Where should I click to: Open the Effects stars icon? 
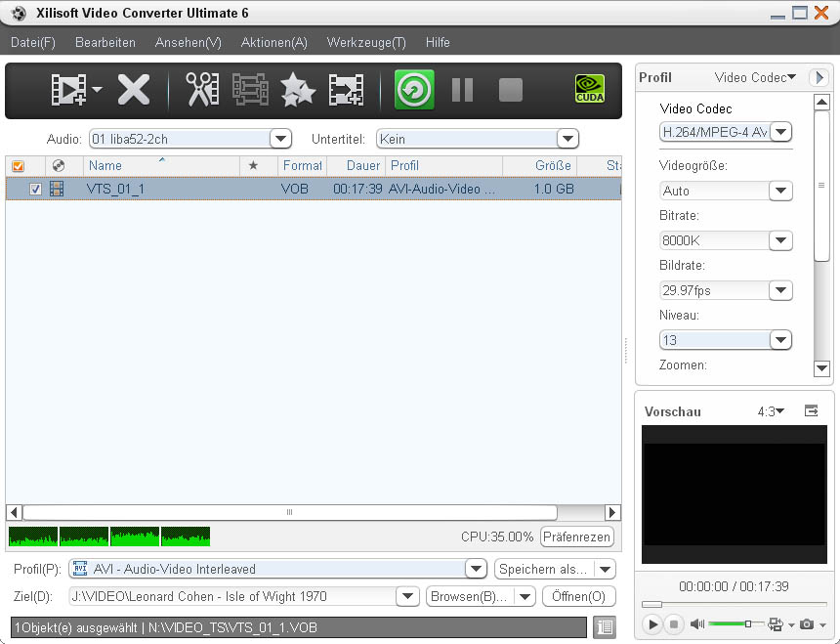click(298, 90)
